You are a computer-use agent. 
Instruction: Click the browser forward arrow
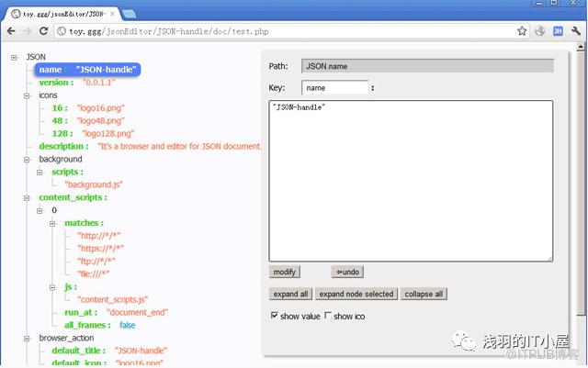click(x=28, y=30)
